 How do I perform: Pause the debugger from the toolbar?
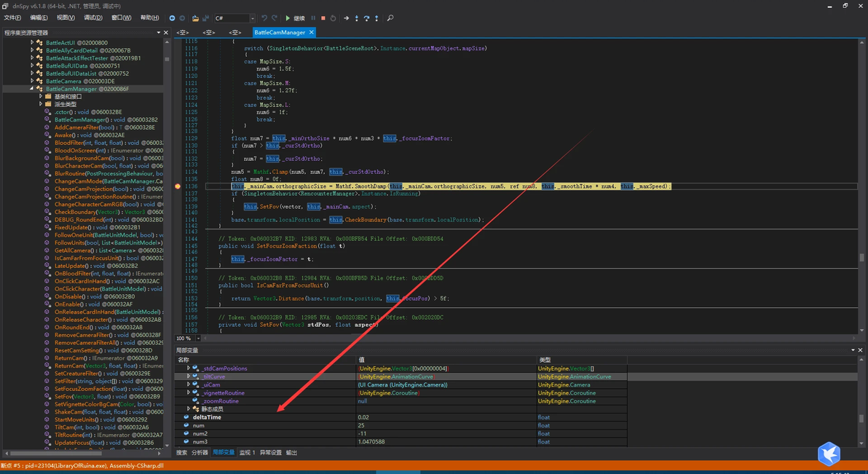point(314,18)
